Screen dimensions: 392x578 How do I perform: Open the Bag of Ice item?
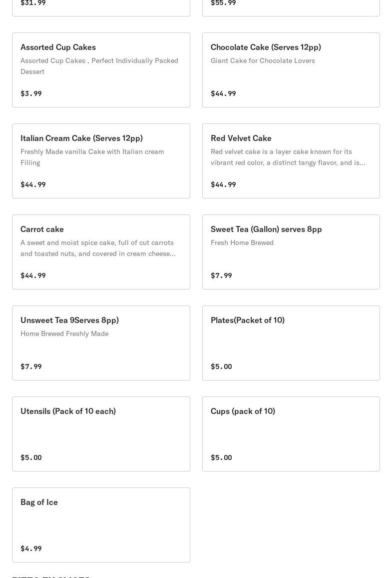tap(101, 525)
